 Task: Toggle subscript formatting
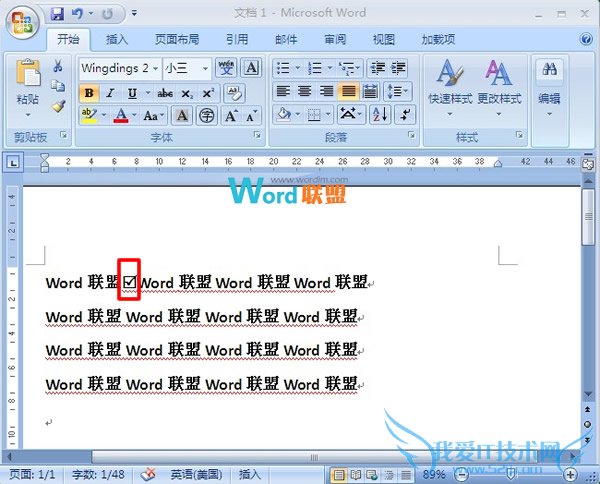click(x=187, y=93)
